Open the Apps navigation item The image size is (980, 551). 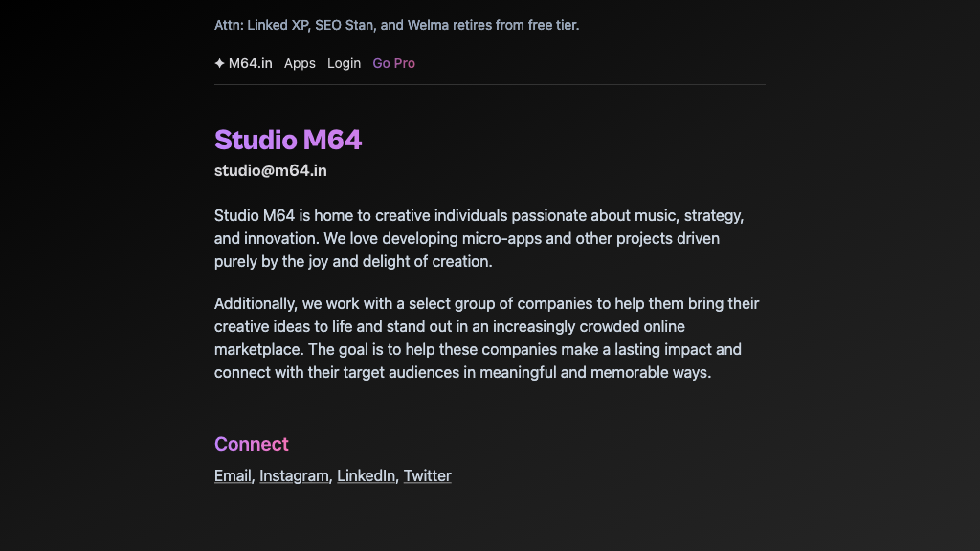coord(300,64)
